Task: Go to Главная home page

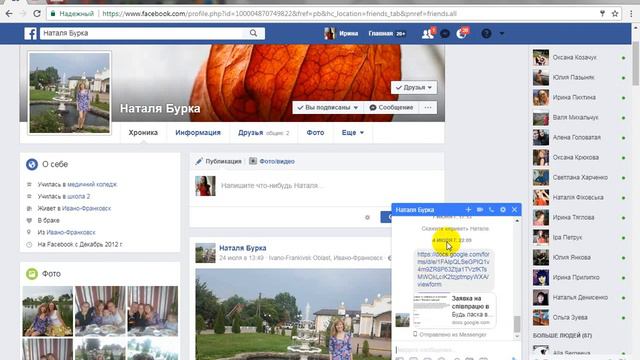Action: click(x=380, y=33)
